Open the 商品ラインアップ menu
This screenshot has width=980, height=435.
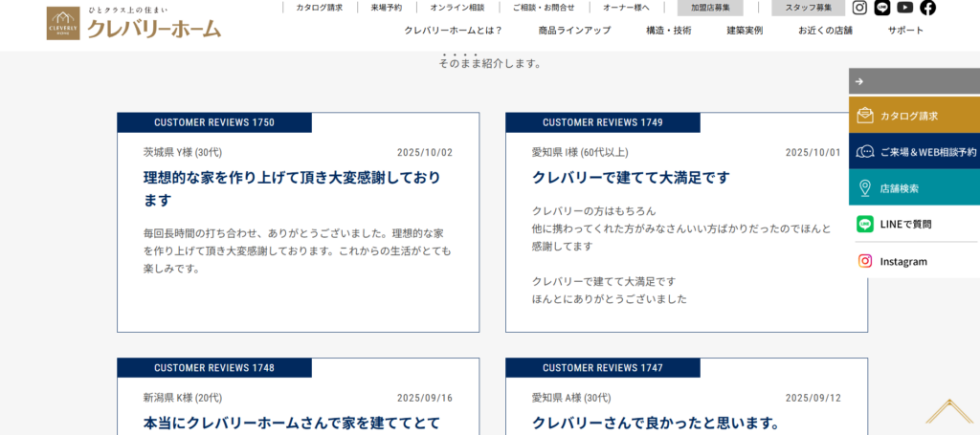(574, 31)
